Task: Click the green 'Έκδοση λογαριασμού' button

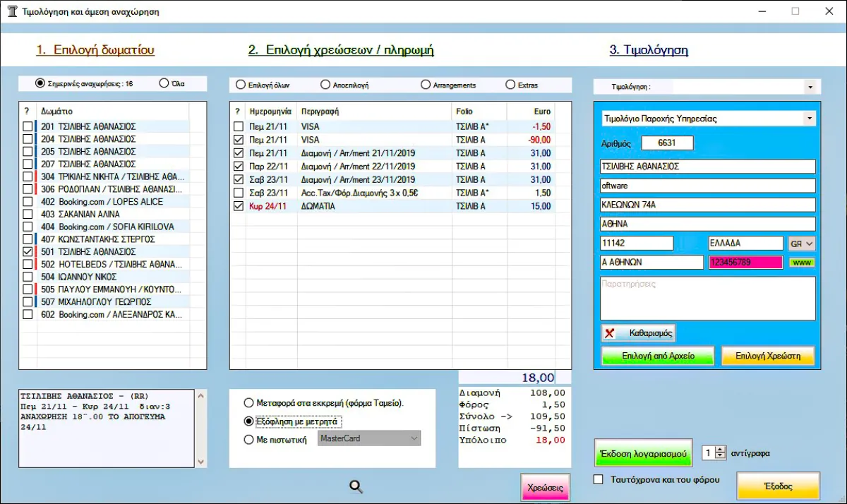Action: click(x=644, y=453)
